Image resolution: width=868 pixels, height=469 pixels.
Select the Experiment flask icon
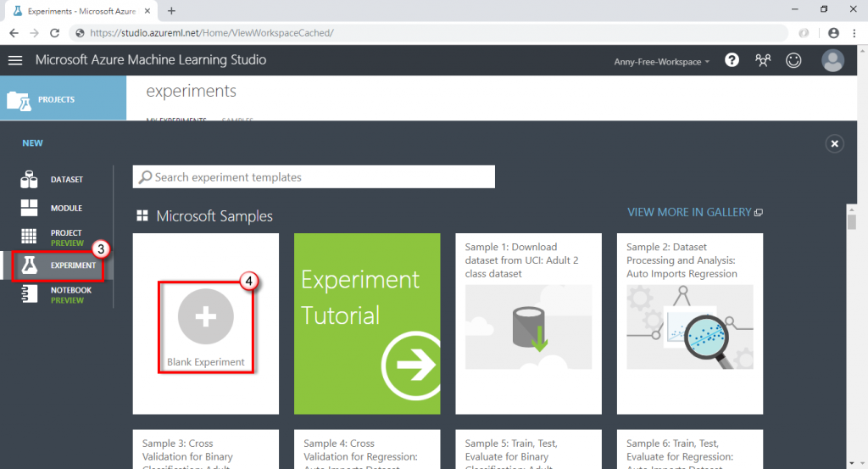(30, 265)
